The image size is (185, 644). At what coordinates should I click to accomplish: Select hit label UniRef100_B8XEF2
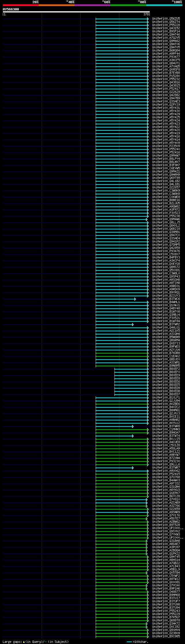[x=166, y=369]
